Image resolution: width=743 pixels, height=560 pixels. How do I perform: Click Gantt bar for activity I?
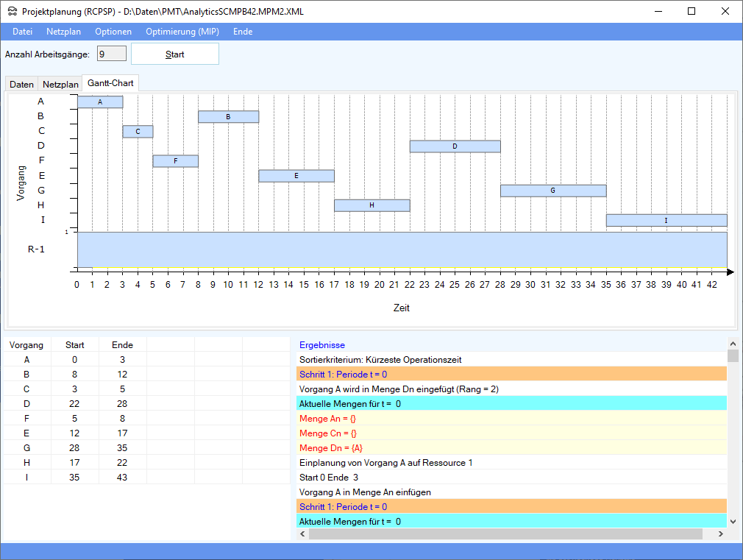click(666, 220)
